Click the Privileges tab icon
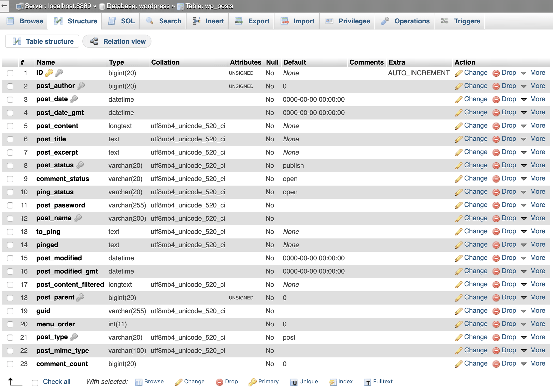The image size is (553, 392). (331, 21)
